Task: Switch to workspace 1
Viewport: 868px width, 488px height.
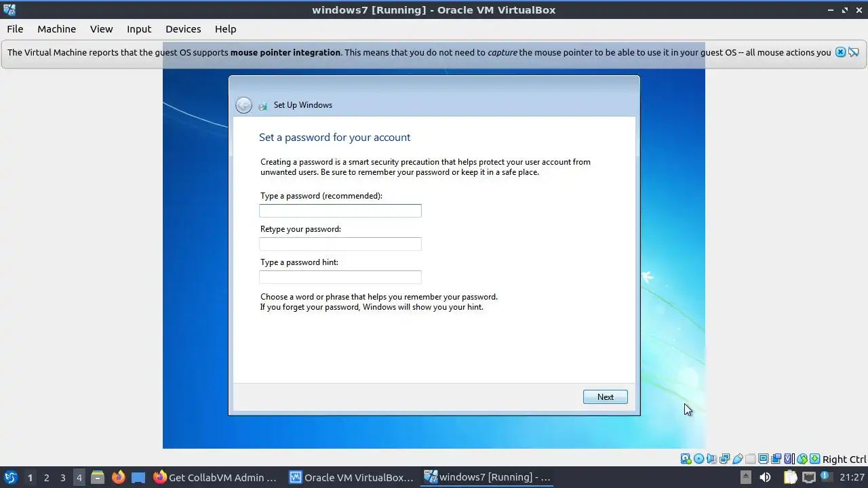Action: [30, 477]
